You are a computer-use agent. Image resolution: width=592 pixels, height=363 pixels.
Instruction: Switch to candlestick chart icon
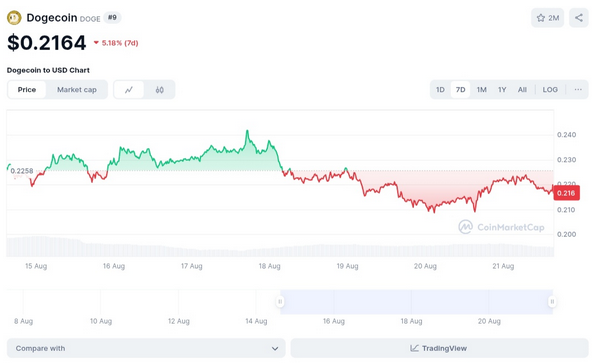(159, 90)
